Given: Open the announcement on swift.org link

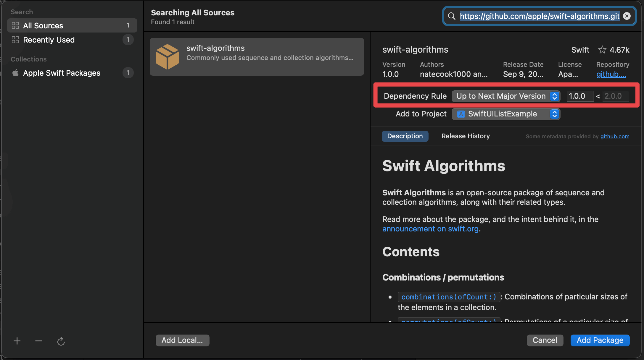Looking at the screenshot, I should click(x=430, y=229).
